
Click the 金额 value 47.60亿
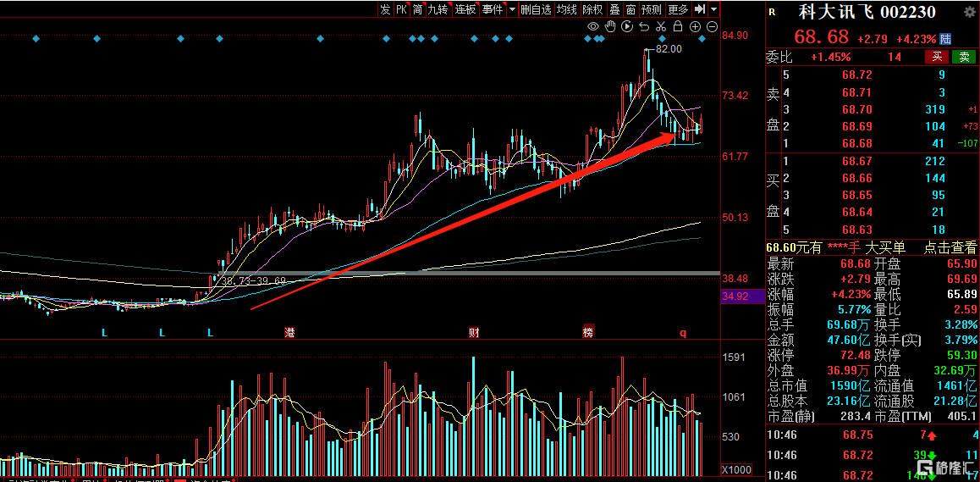(847, 340)
